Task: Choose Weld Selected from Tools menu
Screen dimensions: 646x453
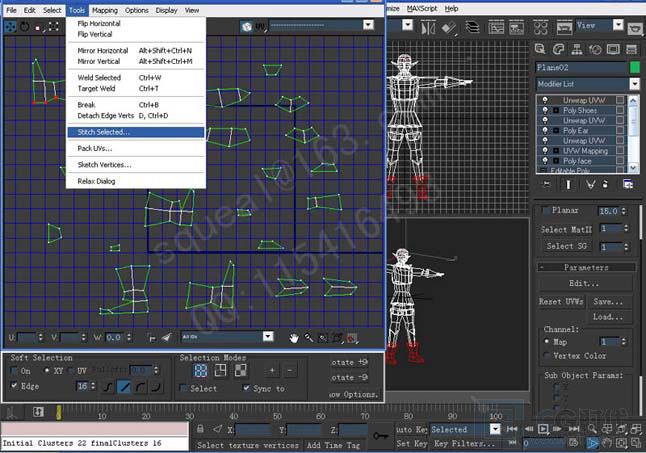Action: click(136, 77)
